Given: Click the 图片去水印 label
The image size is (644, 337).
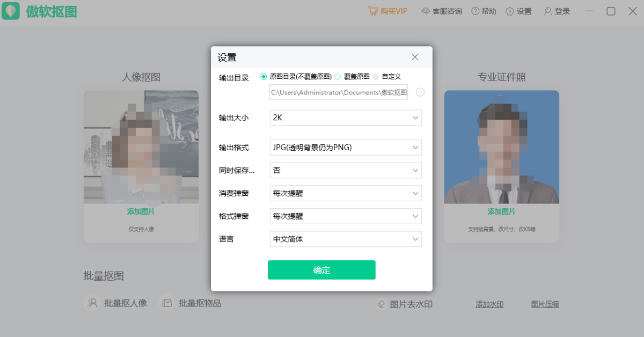Looking at the screenshot, I should click(411, 304).
